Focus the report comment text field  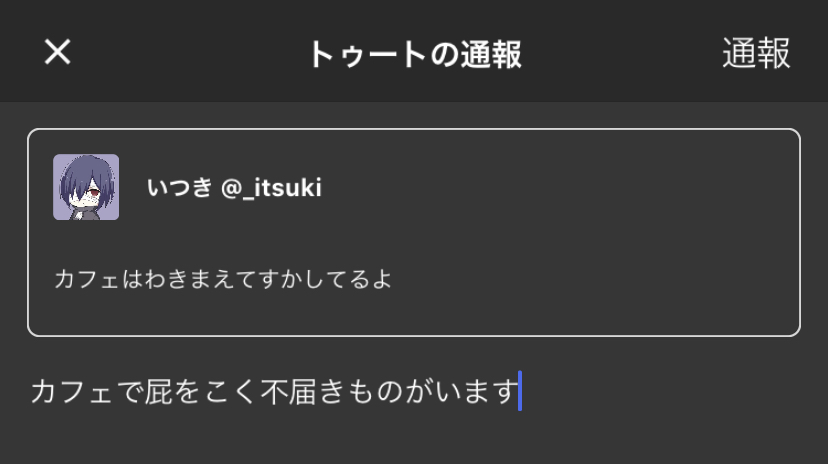click(400, 391)
